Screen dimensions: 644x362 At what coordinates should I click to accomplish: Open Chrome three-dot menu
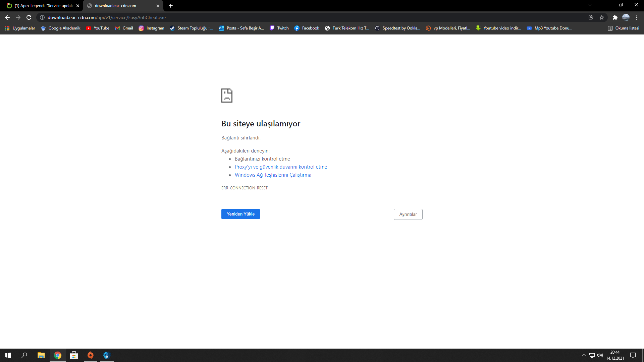point(637,17)
